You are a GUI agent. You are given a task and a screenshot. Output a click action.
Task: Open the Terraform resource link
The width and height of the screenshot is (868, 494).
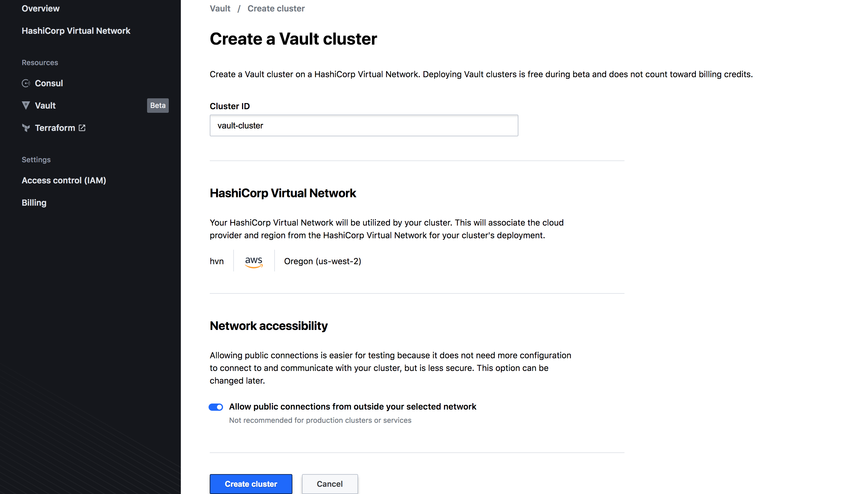[55, 128]
